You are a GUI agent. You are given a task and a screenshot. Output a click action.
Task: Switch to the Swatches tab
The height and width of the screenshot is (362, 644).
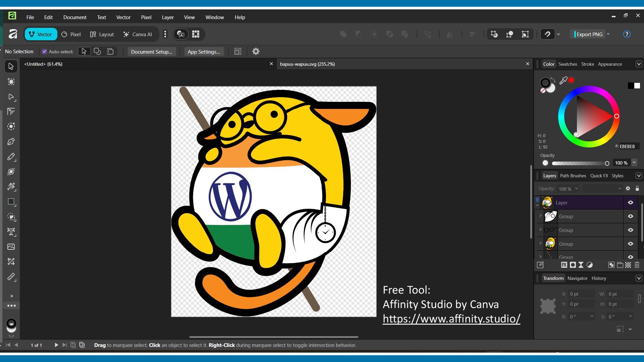click(568, 64)
